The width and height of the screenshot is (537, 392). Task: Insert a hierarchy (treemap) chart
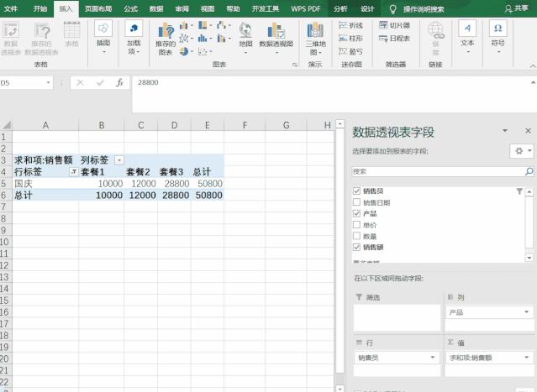[205, 25]
